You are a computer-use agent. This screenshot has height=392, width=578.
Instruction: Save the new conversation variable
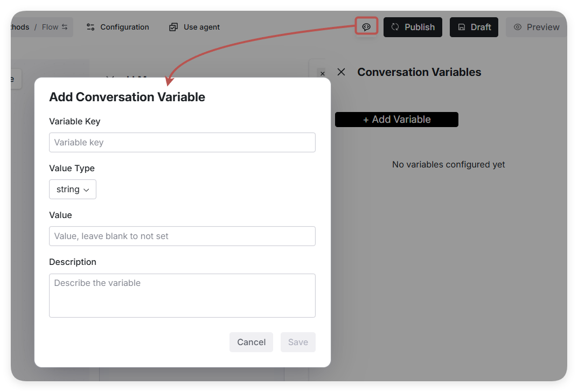[x=298, y=342]
